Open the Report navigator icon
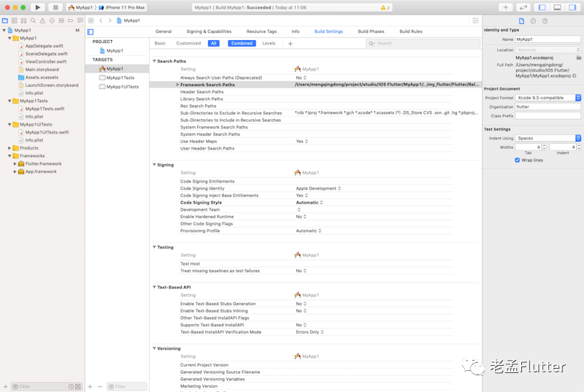 [x=80, y=20]
